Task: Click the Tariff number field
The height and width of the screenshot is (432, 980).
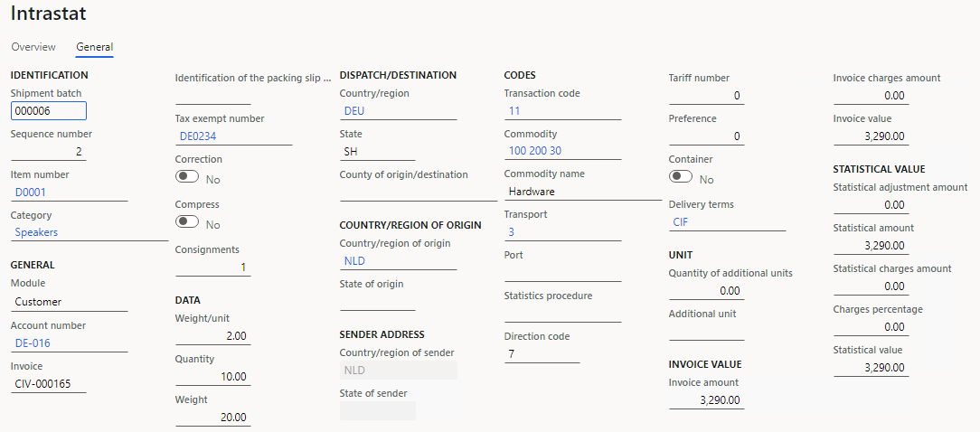Action: point(706,96)
